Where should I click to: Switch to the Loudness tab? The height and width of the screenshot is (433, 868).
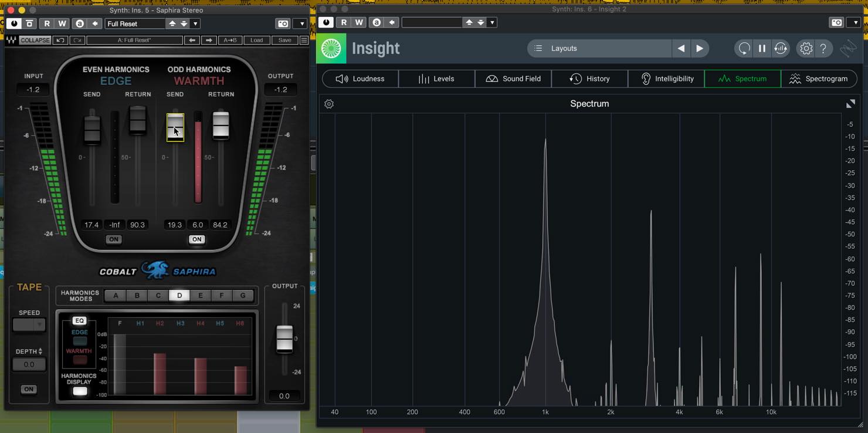(x=360, y=79)
